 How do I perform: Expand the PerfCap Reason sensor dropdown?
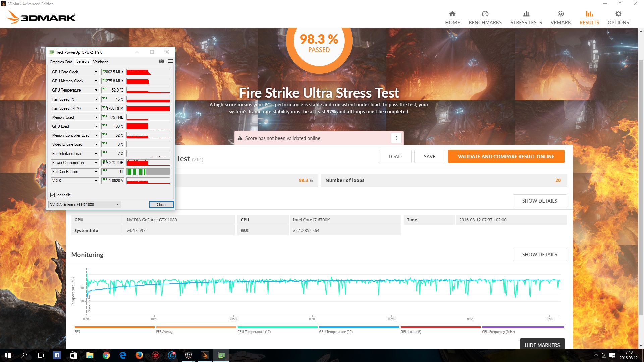[x=96, y=172]
